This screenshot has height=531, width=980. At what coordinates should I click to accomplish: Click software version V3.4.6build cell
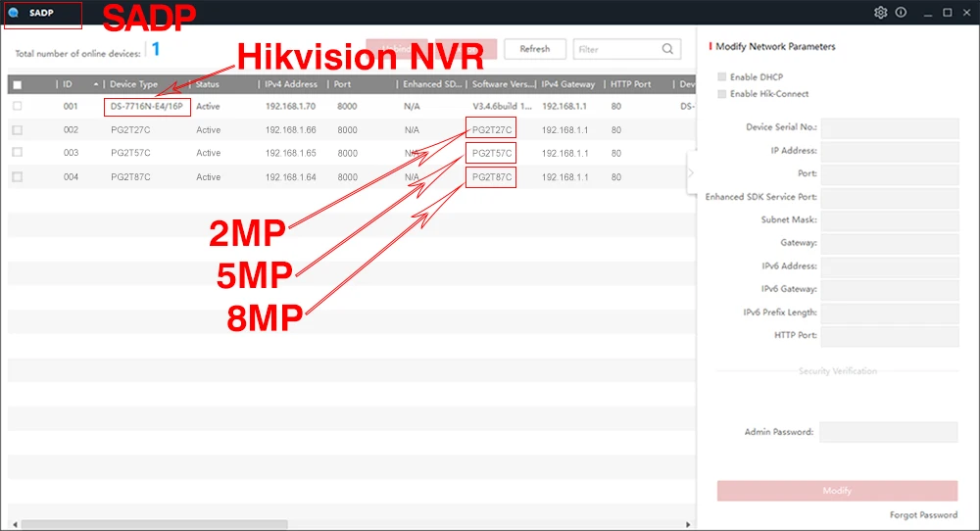[x=502, y=106]
